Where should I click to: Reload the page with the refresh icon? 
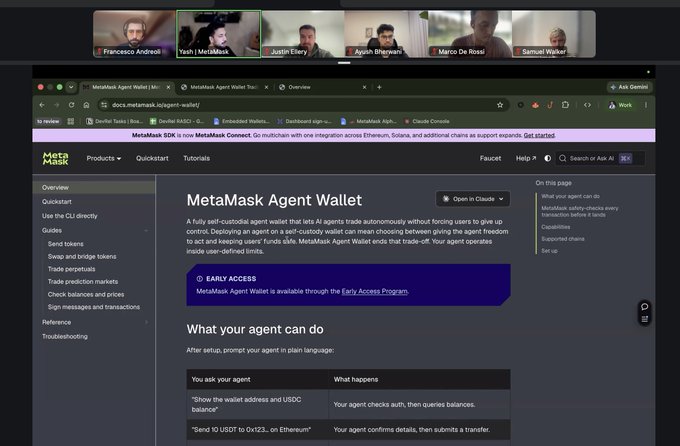(71, 105)
